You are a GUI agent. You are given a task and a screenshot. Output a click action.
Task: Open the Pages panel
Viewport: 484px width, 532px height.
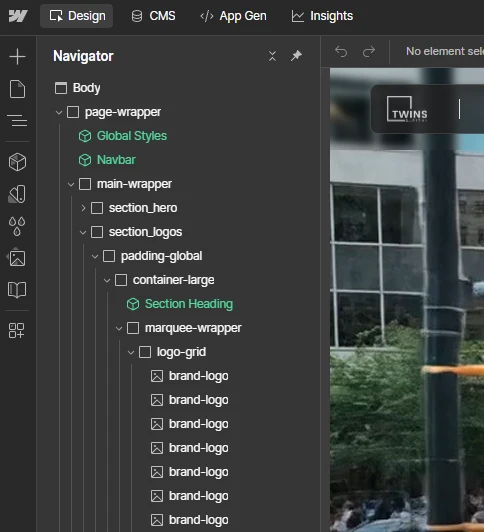(x=17, y=89)
